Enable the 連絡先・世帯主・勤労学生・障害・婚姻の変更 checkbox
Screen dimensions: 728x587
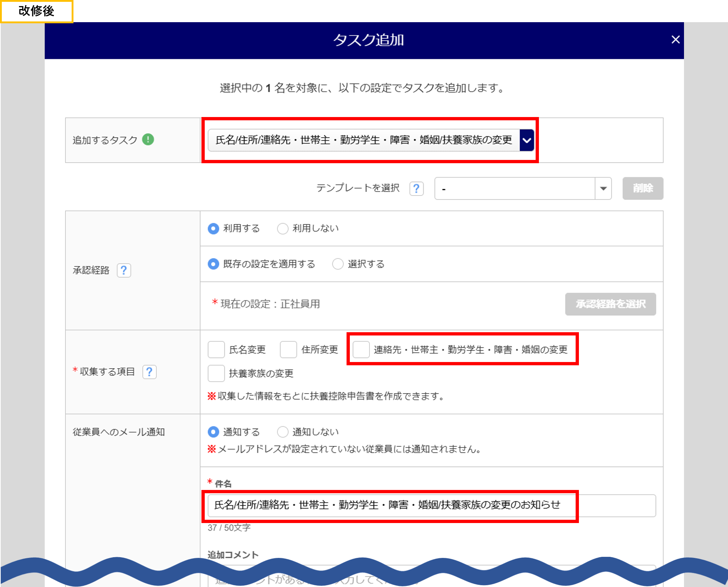(361, 350)
